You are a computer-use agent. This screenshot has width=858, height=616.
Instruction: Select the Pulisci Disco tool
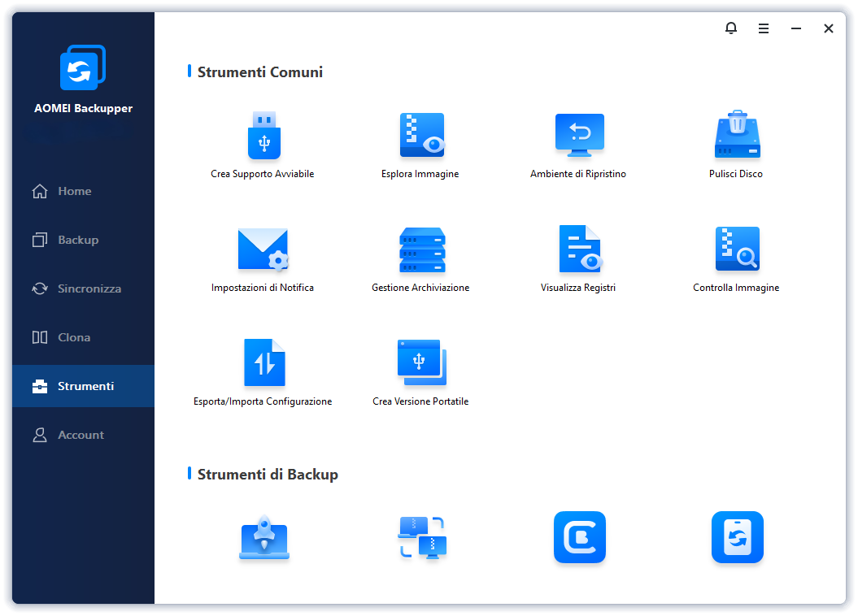tap(736, 136)
